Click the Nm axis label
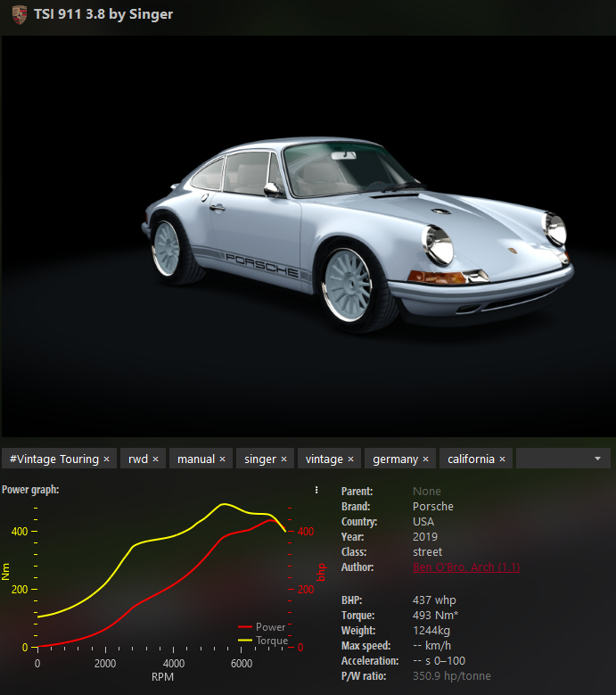616x695 pixels. coord(5,571)
